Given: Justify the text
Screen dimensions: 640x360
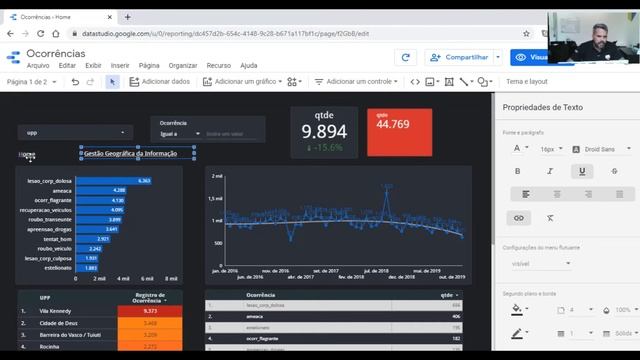Looking at the screenshot, I should click(620, 194).
